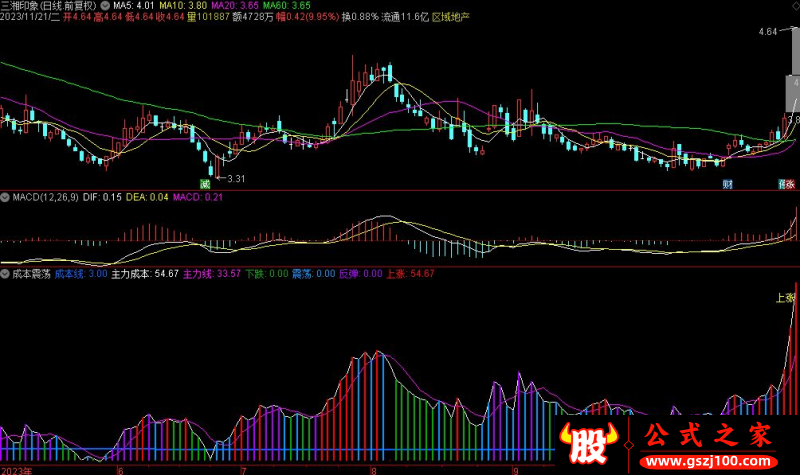Select month 9 on the time axis

tap(516, 470)
